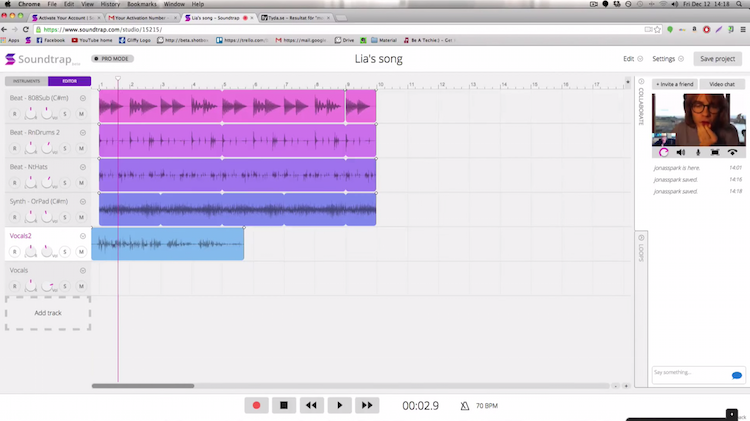The image size is (750, 421).
Task: Click the fast forward button
Action: [x=367, y=405]
